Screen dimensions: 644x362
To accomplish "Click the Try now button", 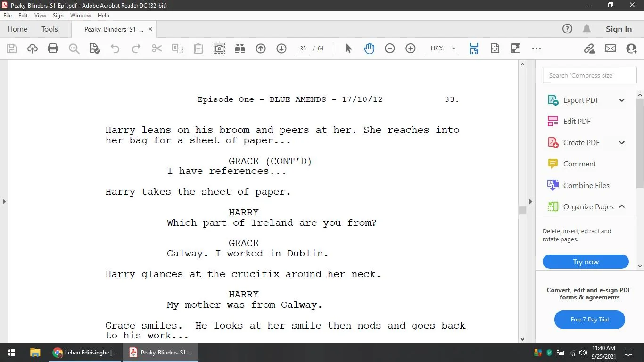I will 586,262.
